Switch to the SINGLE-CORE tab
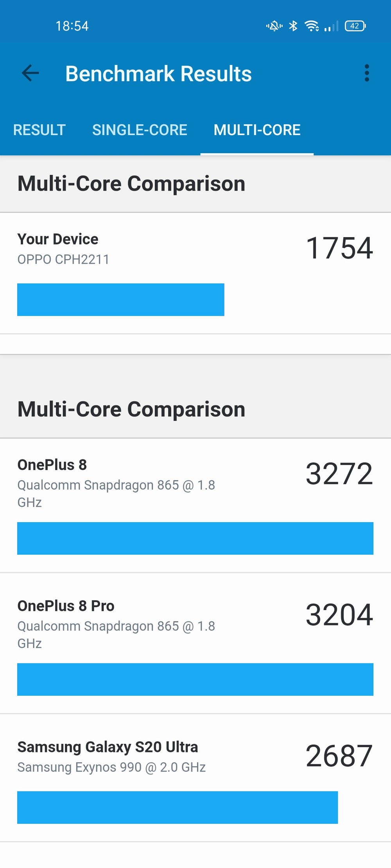Image resolution: width=391 pixels, height=868 pixels. click(x=140, y=130)
